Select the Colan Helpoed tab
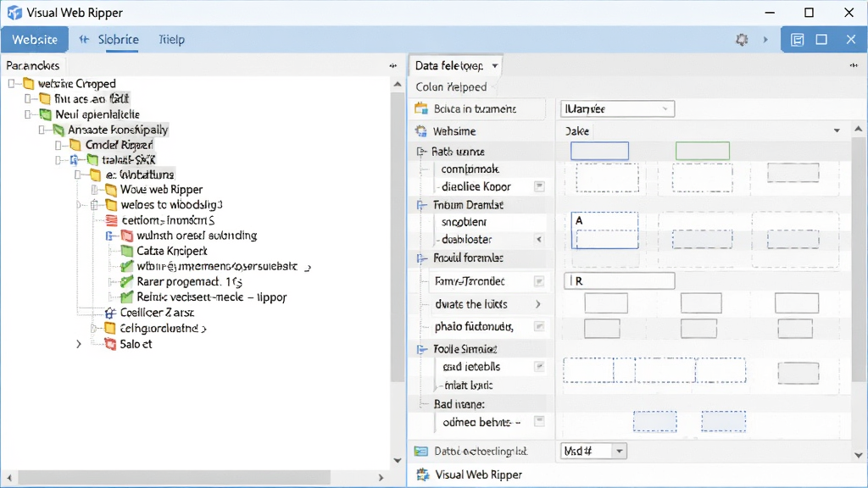This screenshot has width=868, height=488. pos(451,87)
